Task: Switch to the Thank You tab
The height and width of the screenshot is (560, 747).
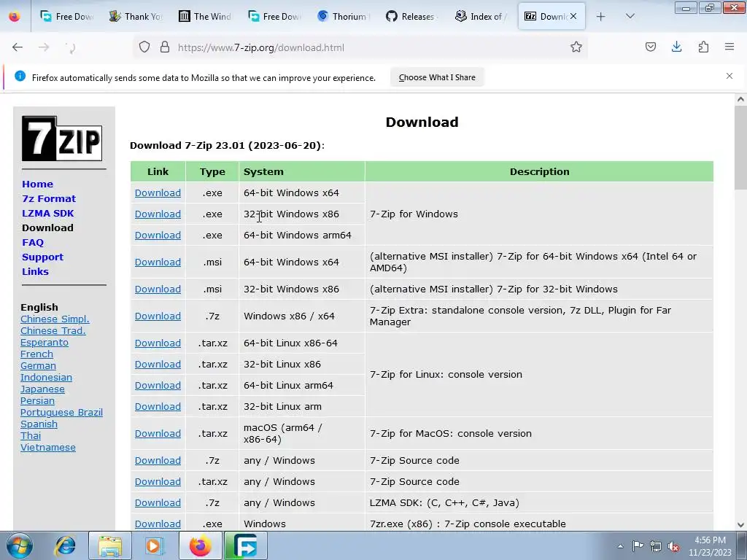Action: click(136, 17)
